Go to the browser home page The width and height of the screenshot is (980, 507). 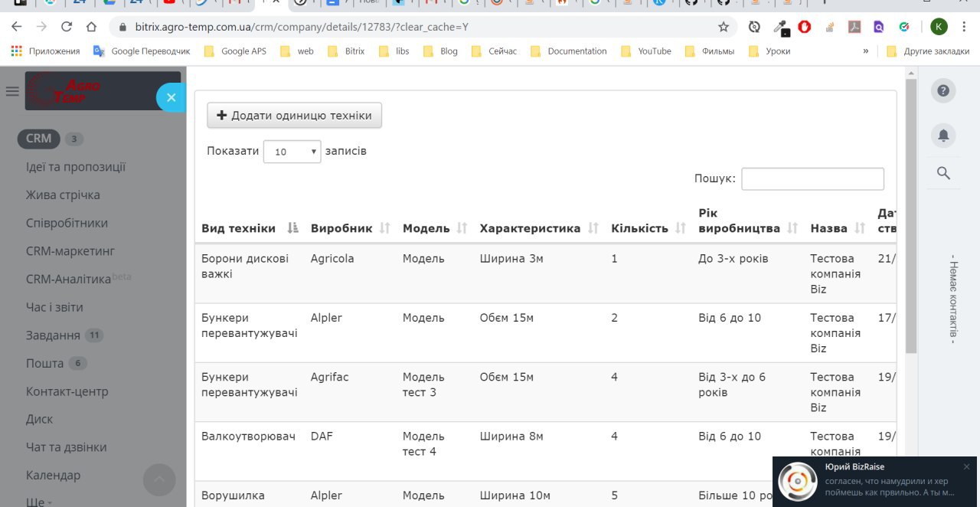pyautogui.click(x=91, y=27)
